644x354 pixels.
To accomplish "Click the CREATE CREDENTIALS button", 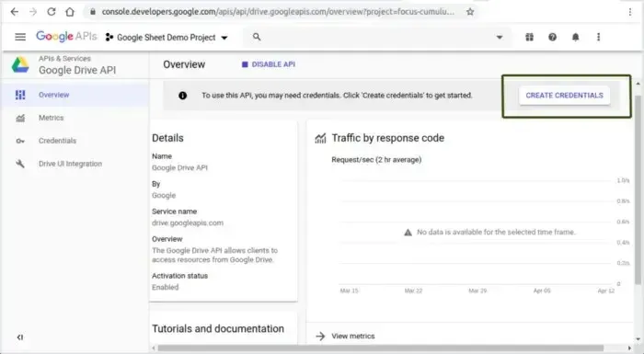I will coord(564,96).
